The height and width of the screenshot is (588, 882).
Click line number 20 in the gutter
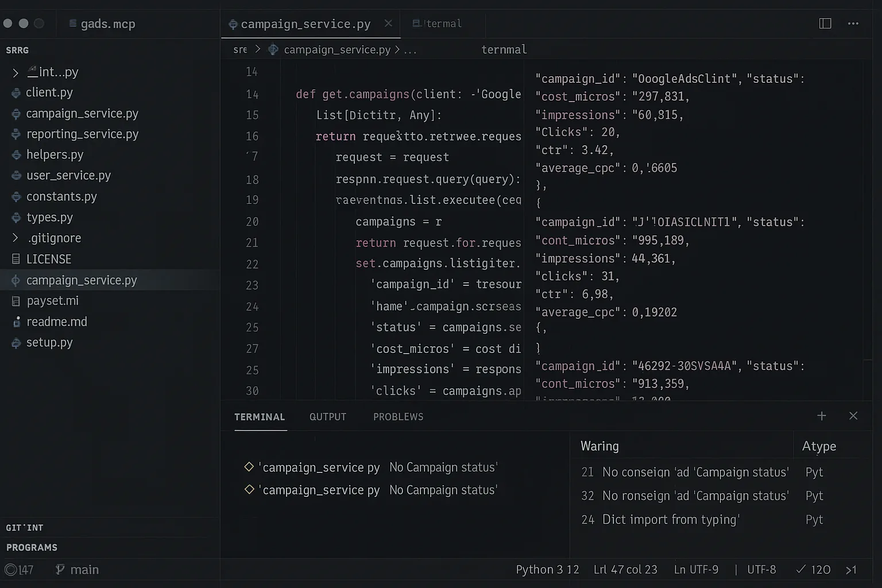252,222
